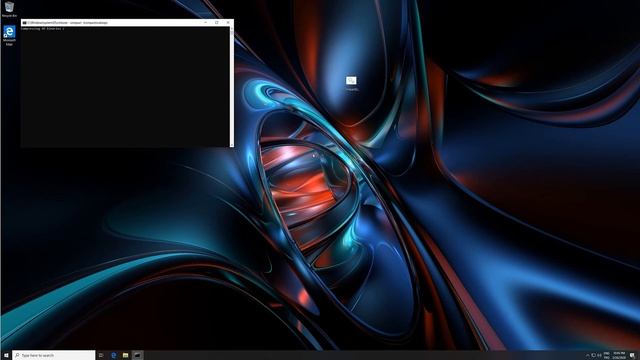Screen dimensions: 640x360
Task: Open the command prompt window system menu icon
Action: 24,23
